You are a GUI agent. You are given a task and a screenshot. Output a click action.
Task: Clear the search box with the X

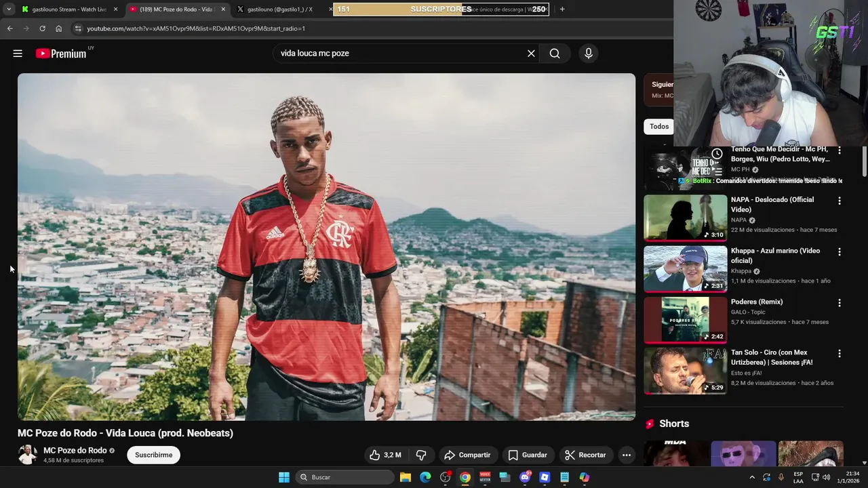click(531, 54)
